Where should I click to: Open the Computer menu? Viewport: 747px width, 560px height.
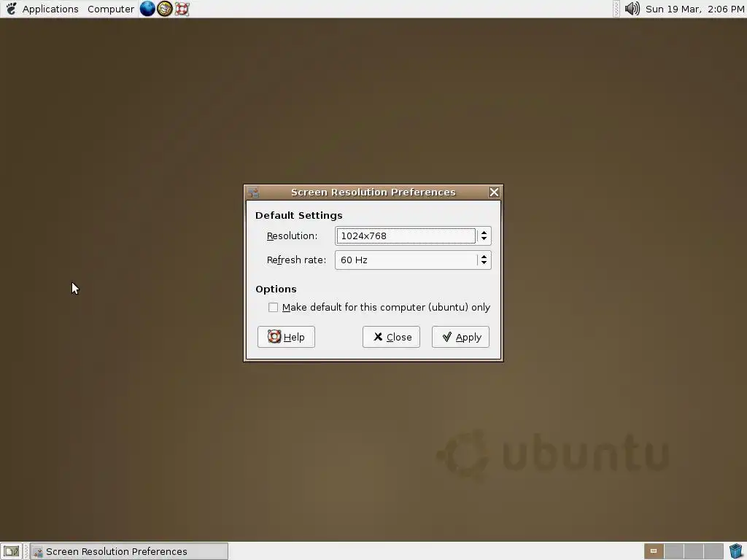[111, 9]
